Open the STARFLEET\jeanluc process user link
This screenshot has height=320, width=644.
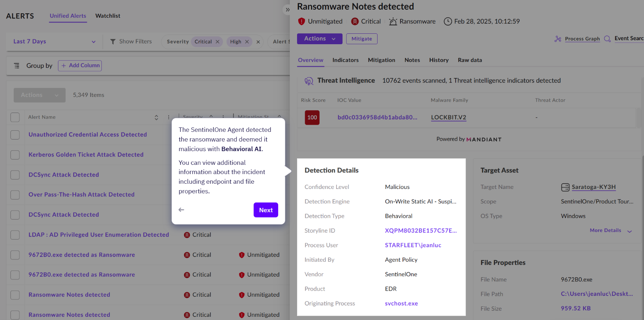(x=413, y=245)
